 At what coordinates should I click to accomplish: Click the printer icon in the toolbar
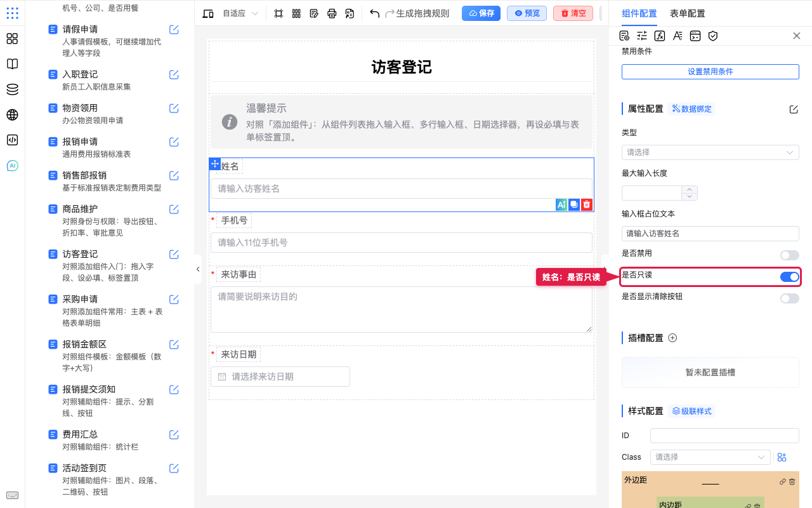tap(332, 13)
